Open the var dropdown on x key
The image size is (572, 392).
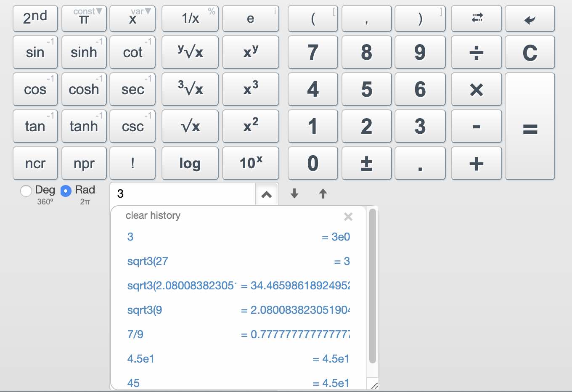148,11
